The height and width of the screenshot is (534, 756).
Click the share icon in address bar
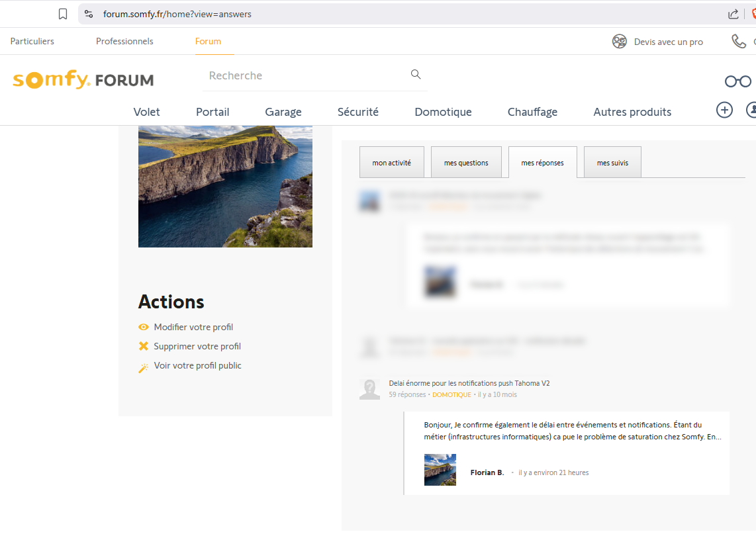tap(733, 14)
